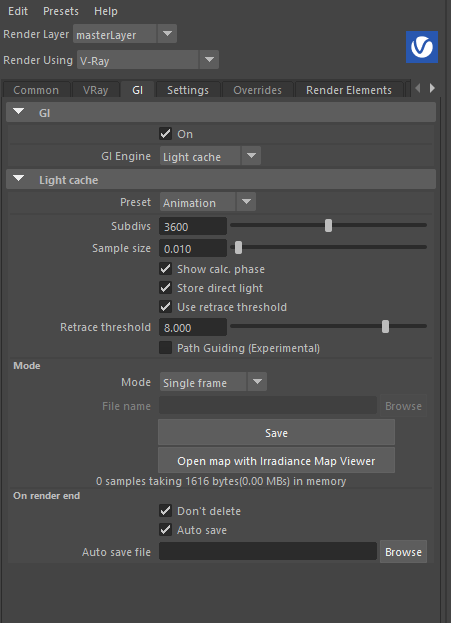Image resolution: width=451 pixels, height=623 pixels.
Task: Change the light cache Mode dropdown
Action: click(213, 382)
